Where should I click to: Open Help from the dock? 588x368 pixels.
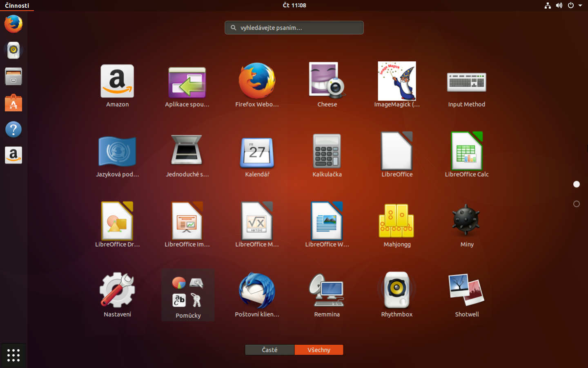[13, 130]
